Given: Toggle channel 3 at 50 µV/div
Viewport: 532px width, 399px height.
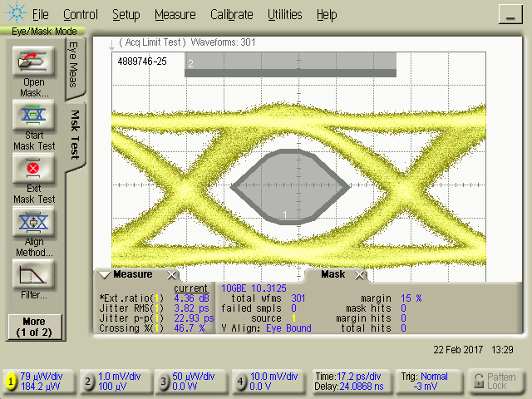Looking at the screenshot, I should 165,382.
